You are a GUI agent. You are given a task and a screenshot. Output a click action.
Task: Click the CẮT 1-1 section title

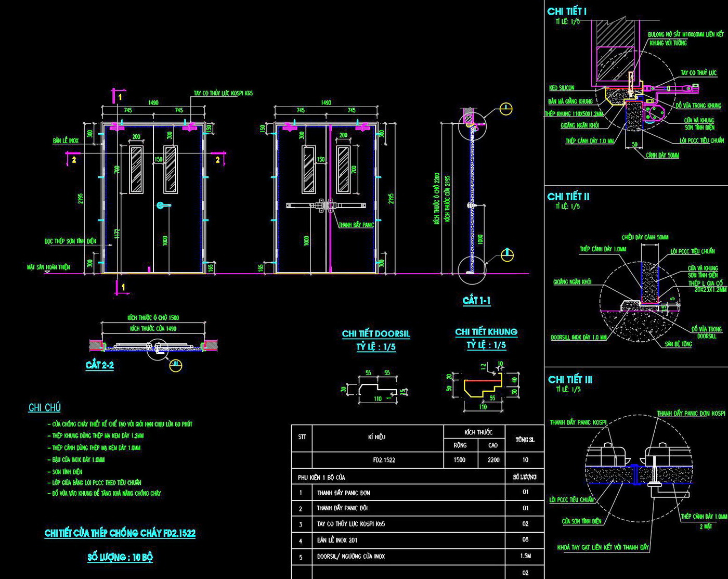click(x=476, y=301)
